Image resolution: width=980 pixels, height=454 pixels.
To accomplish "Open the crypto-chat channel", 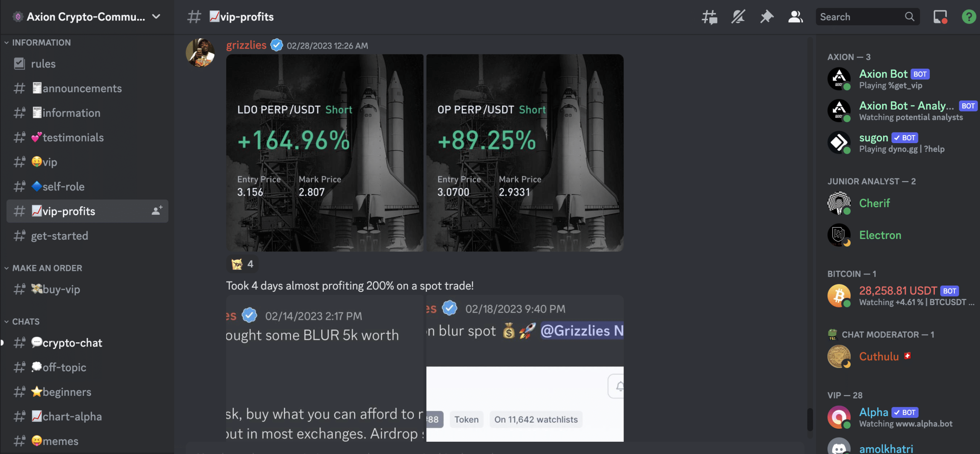I will point(66,342).
